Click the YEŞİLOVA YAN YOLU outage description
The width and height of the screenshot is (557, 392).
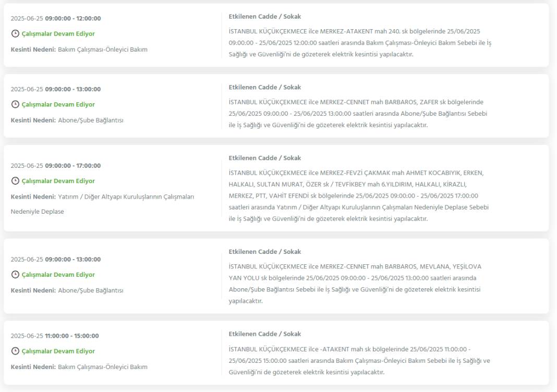(x=355, y=284)
